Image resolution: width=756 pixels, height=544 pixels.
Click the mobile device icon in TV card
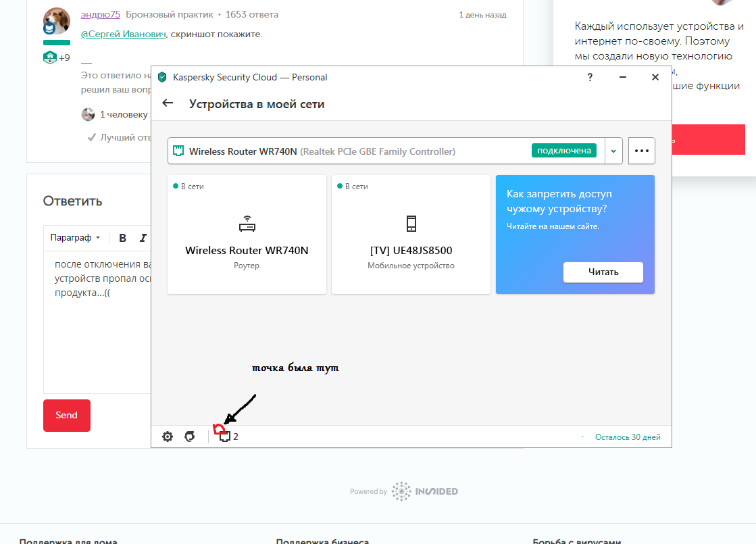click(x=411, y=224)
